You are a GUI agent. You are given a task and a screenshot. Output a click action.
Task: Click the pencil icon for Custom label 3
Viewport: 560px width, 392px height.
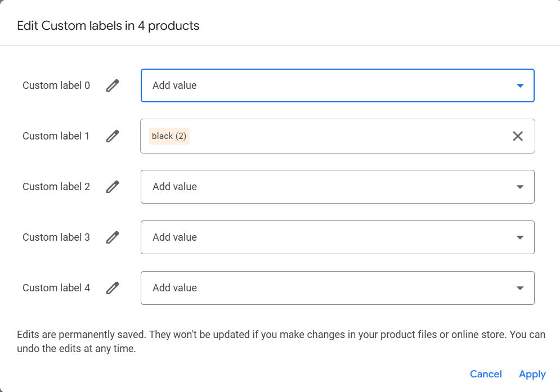[x=113, y=237]
